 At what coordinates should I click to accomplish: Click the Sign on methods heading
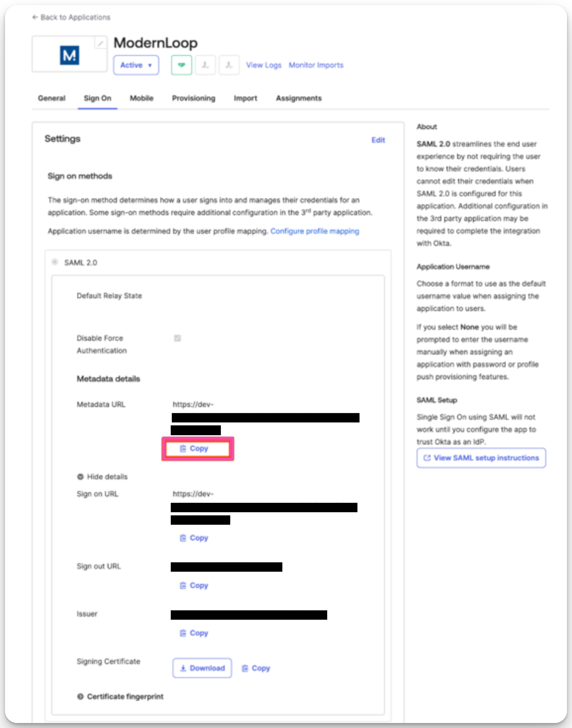(x=80, y=176)
